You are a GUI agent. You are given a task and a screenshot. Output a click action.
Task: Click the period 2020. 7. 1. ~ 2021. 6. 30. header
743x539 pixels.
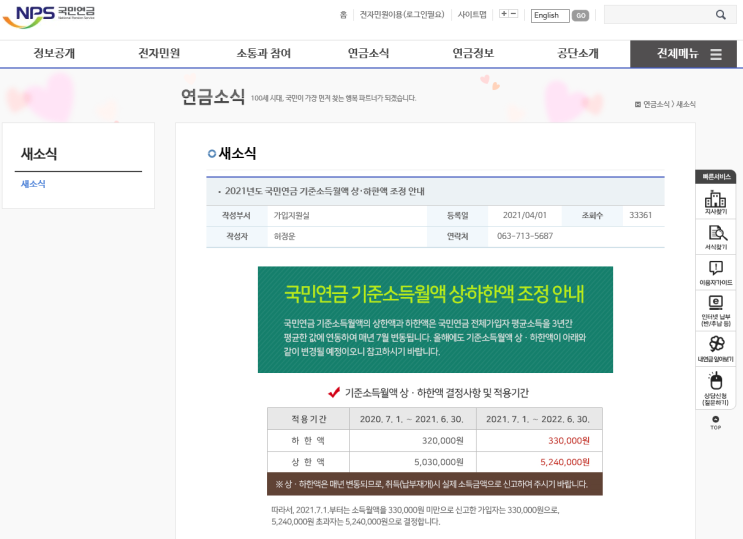[412, 419]
